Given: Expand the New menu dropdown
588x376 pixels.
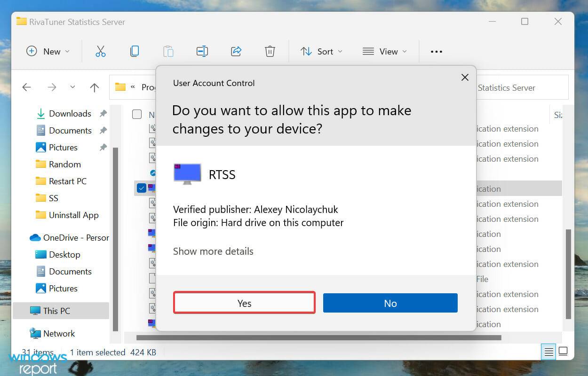Looking at the screenshot, I should click(x=67, y=51).
